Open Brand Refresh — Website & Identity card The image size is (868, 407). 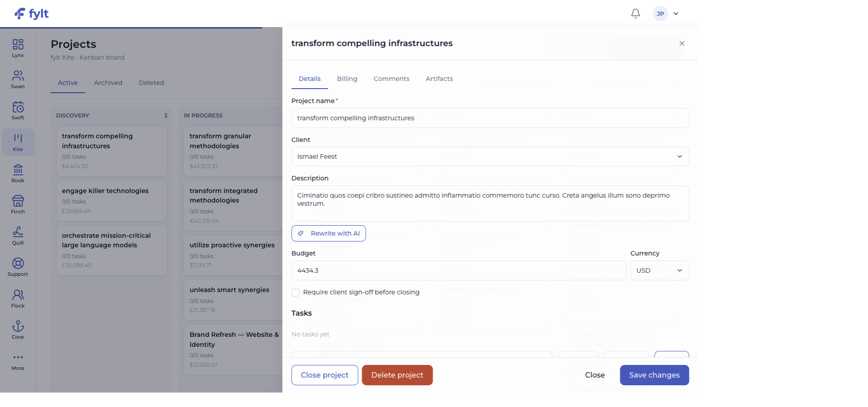pyautogui.click(x=233, y=350)
